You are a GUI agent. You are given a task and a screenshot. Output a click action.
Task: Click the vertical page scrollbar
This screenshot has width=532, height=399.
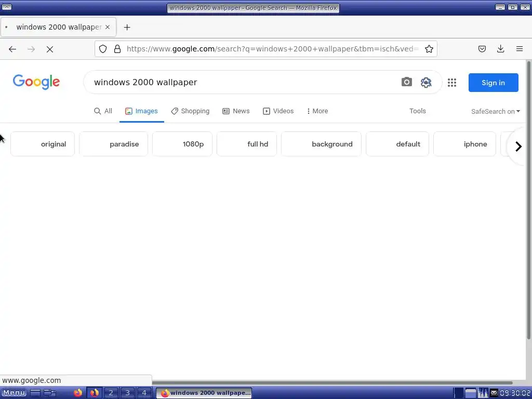tap(528, 200)
